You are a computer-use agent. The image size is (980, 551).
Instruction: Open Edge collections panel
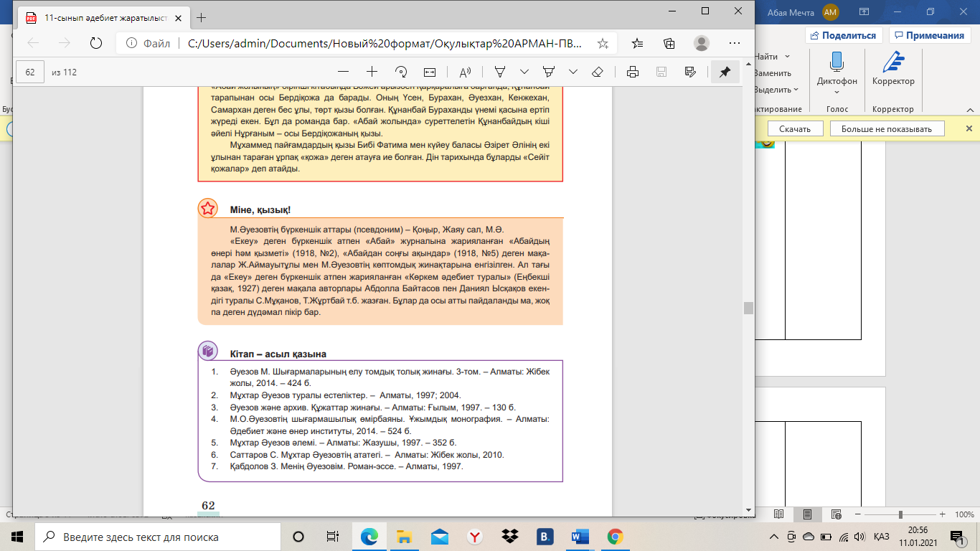tap(669, 43)
